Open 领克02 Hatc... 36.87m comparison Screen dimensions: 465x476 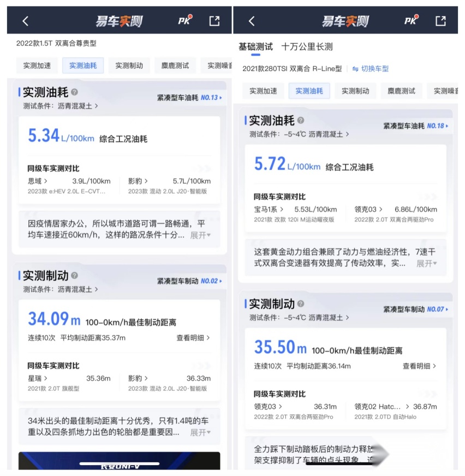pyautogui.click(x=396, y=411)
